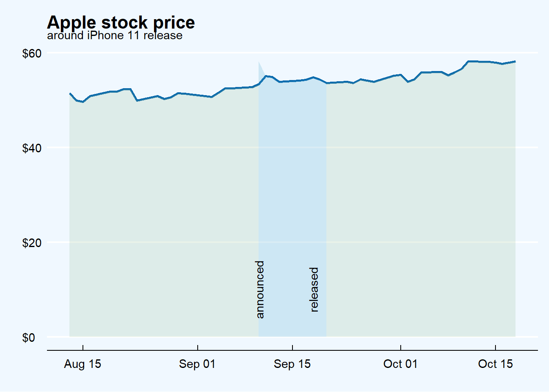Click the leftmost starting point of the stock line
The image size is (549, 392).
pyautogui.click(x=70, y=94)
